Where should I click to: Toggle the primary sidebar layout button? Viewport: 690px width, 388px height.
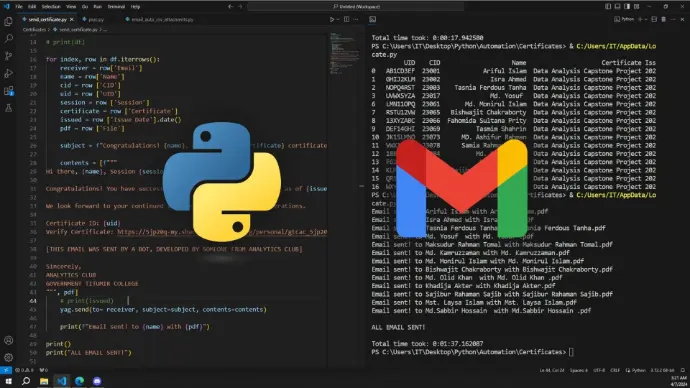pos(608,7)
